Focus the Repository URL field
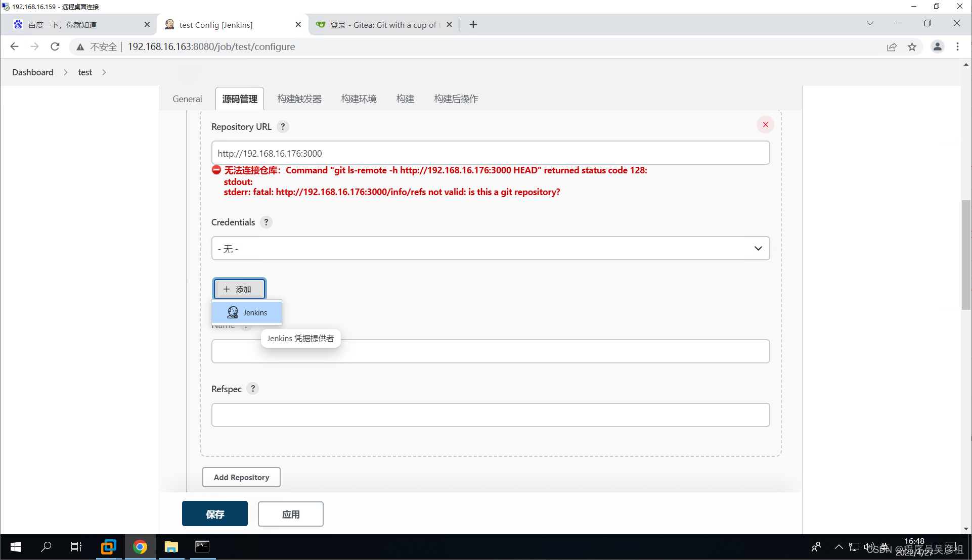Image resolution: width=972 pixels, height=560 pixels. 491,153
